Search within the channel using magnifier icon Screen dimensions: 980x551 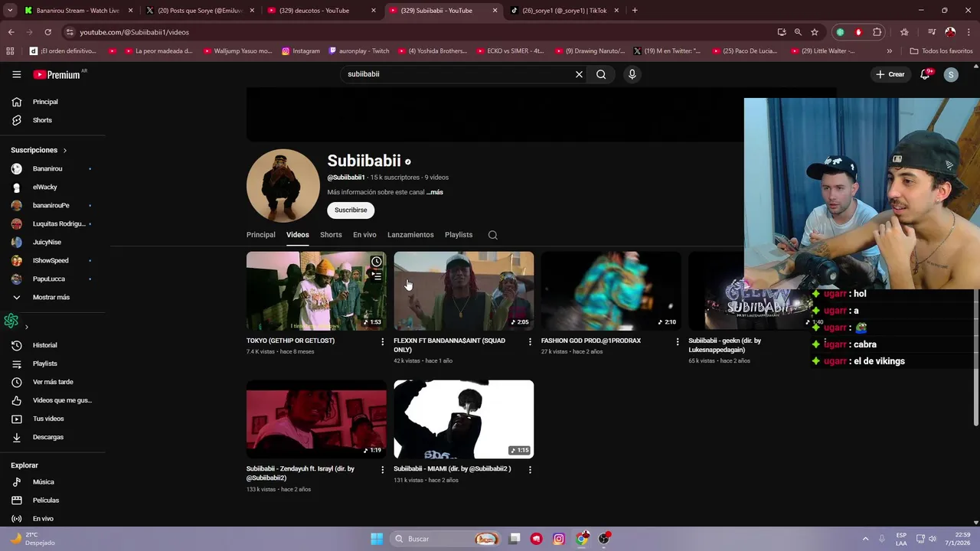(493, 235)
